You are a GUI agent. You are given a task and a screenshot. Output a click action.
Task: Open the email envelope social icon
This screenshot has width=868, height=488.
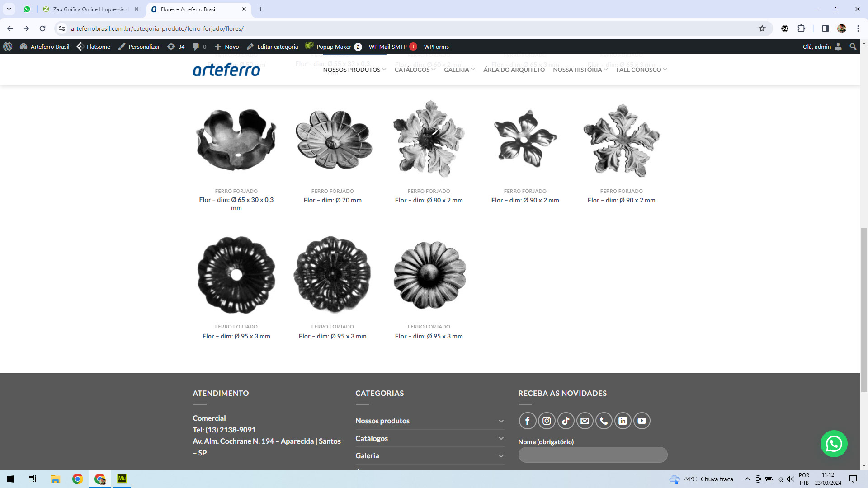585,421
